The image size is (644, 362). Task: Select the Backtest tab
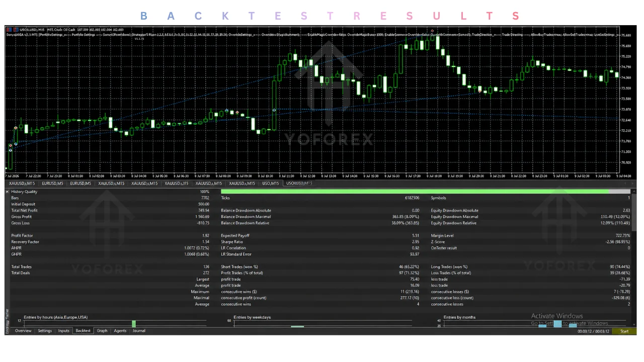click(x=83, y=331)
